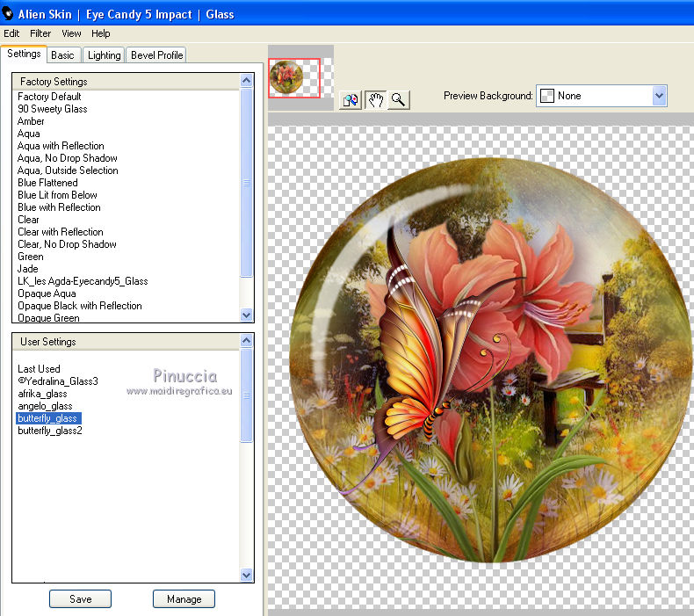
Task: Select Blue Lit from Below preset
Action: pos(57,195)
